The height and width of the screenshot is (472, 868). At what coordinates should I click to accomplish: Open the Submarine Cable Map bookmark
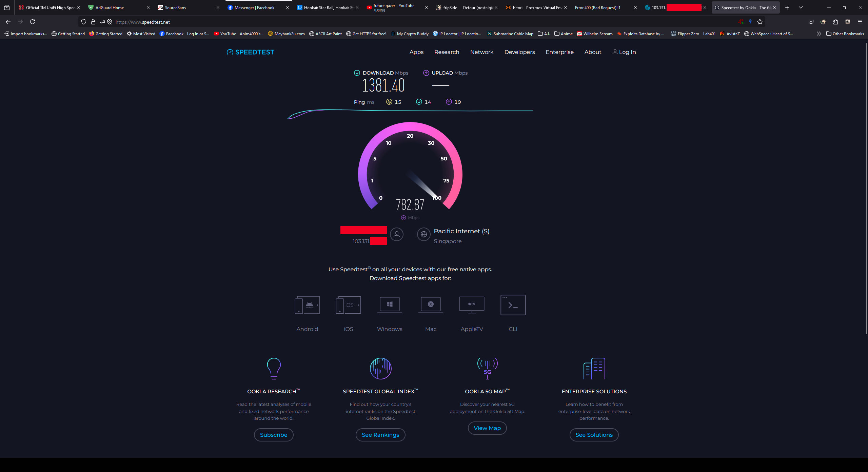[x=510, y=34]
